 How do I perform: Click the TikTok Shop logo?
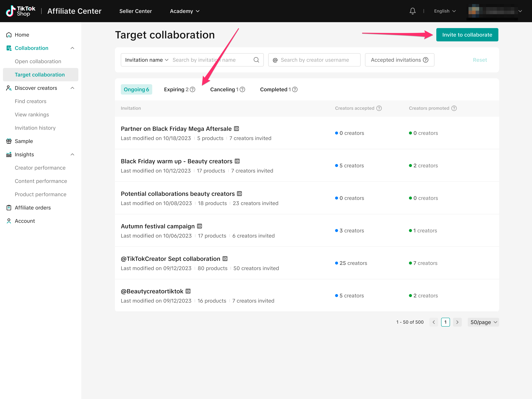pyautogui.click(x=21, y=11)
